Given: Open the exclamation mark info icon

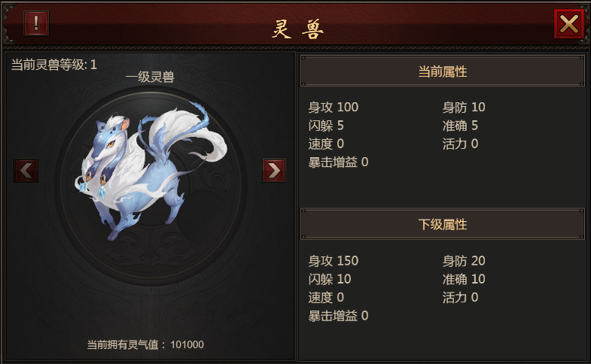Looking at the screenshot, I should click(x=36, y=23).
